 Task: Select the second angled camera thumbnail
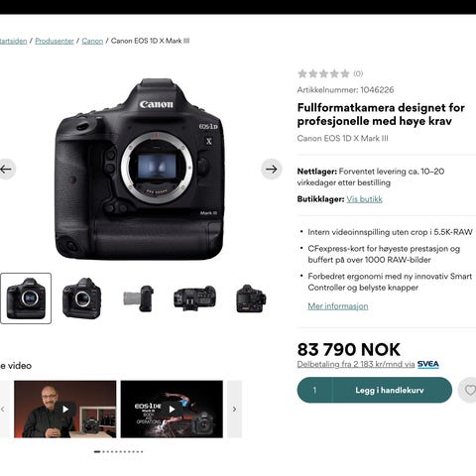click(x=82, y=298)
